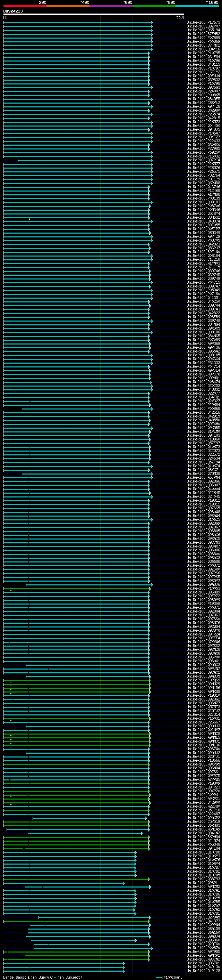Select label UniRef100_Q3LFQ4
222x980 pixels.
tap(203, 57)
